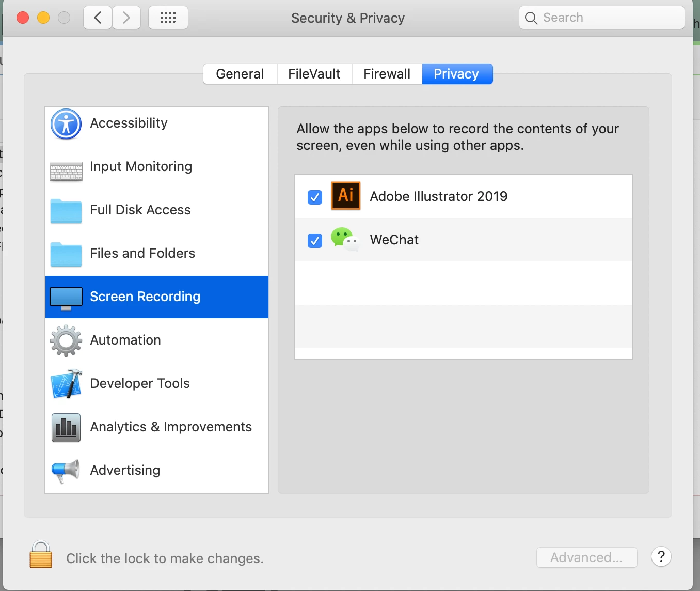Select WeChat name text in app list

click(x=394, y=240)
